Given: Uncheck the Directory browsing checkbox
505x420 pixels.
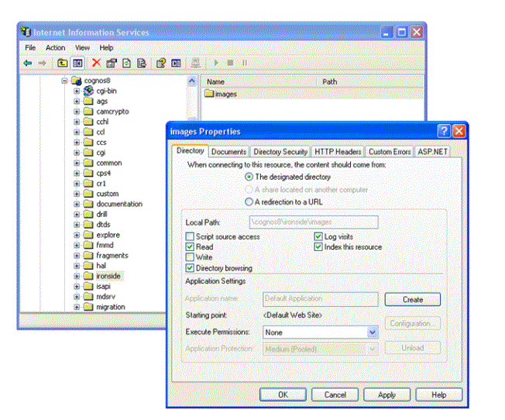Looking at the screenshot, I should [190, 268].
